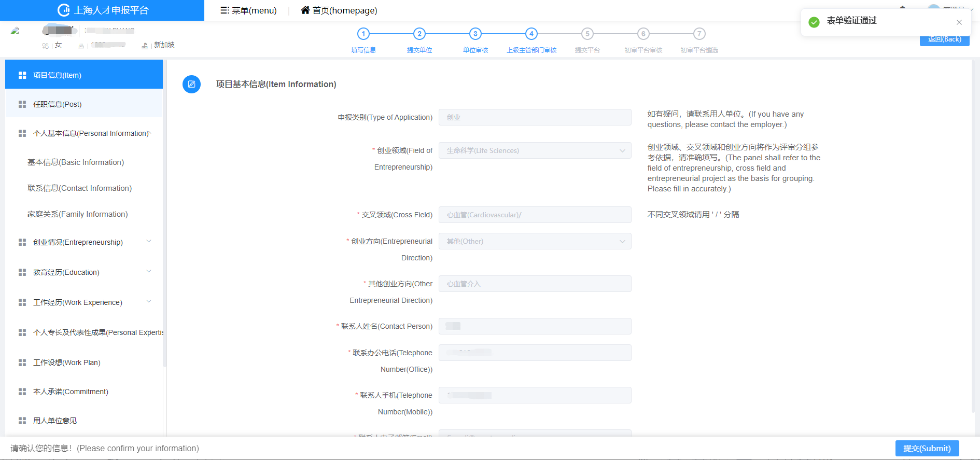Viewport: 980px width, 460px height.
Task: Click grid icon beside 任职信息(Post)
Action: point(22,104)
